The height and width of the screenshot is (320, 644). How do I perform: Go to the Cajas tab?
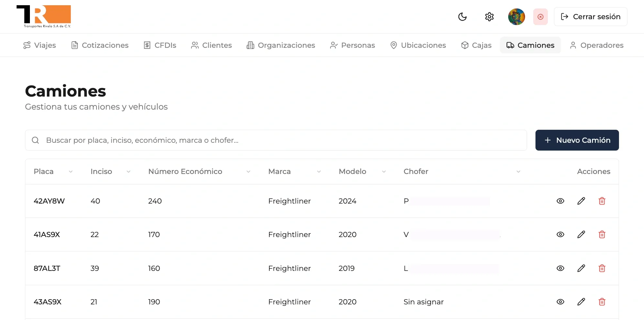[476, 45]
